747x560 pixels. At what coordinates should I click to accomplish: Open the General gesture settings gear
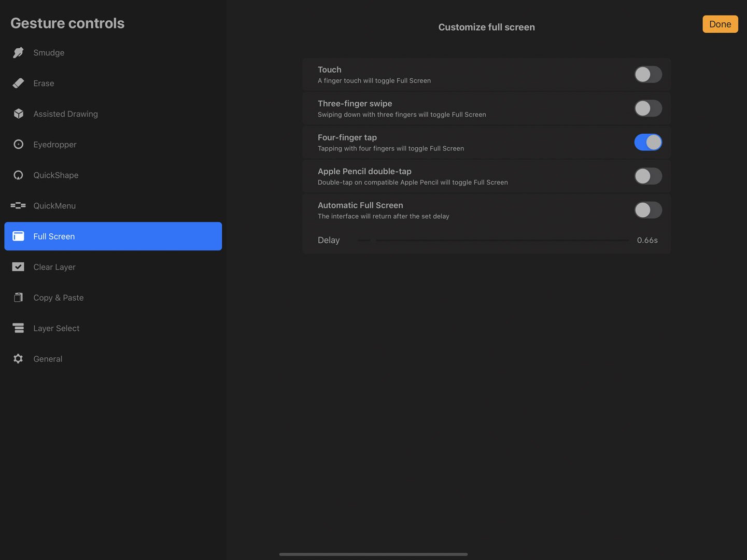[18, 358]
